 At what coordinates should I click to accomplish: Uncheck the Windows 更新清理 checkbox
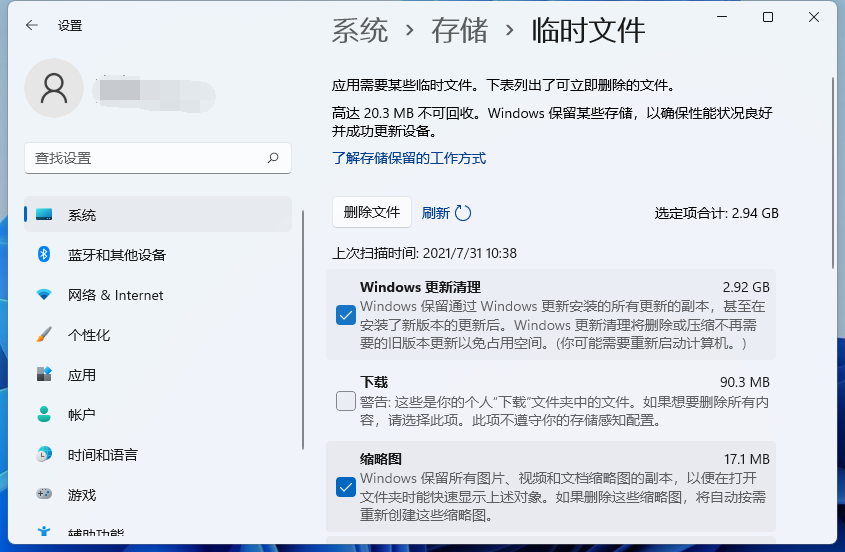346,316
